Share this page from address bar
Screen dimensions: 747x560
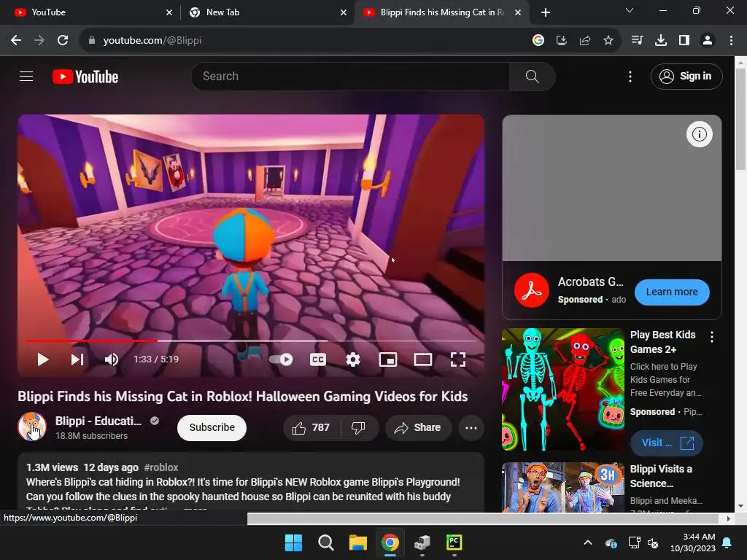[x=584, y=41]
